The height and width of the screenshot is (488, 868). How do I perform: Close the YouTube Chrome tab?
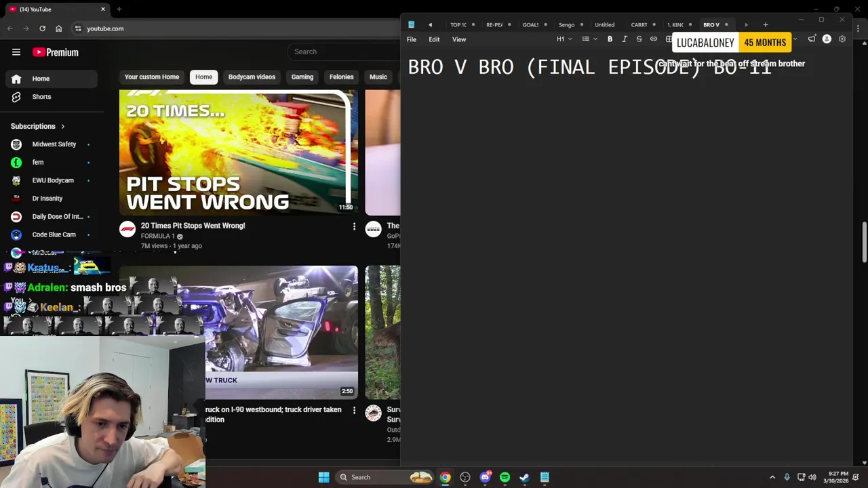click(x=103, y=9)
